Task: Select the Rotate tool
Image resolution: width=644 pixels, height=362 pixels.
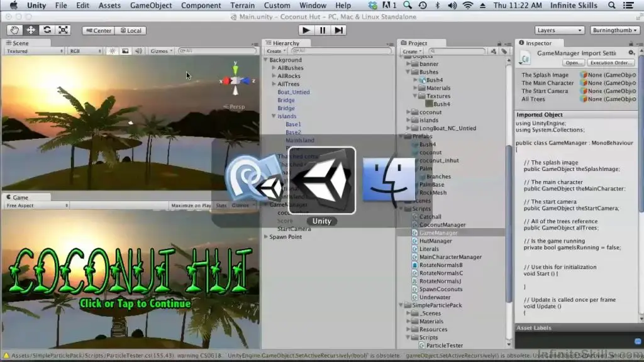Action: tap(47, 30)
